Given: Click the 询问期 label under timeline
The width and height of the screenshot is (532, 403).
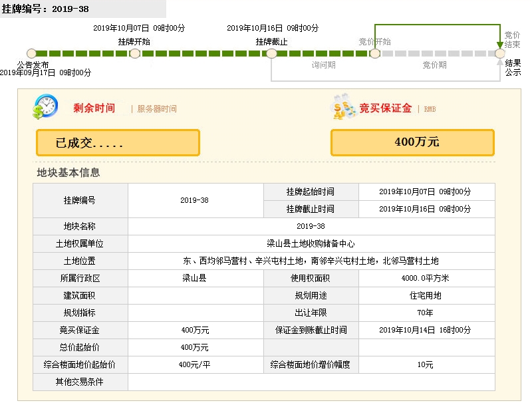Looking at the screenshot, I should point(323,65).
